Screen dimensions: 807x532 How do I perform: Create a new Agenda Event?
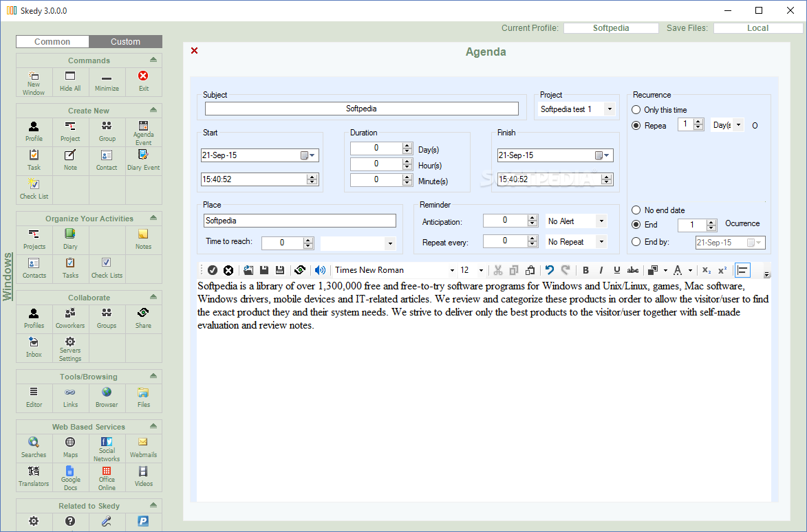click(144, 131)
